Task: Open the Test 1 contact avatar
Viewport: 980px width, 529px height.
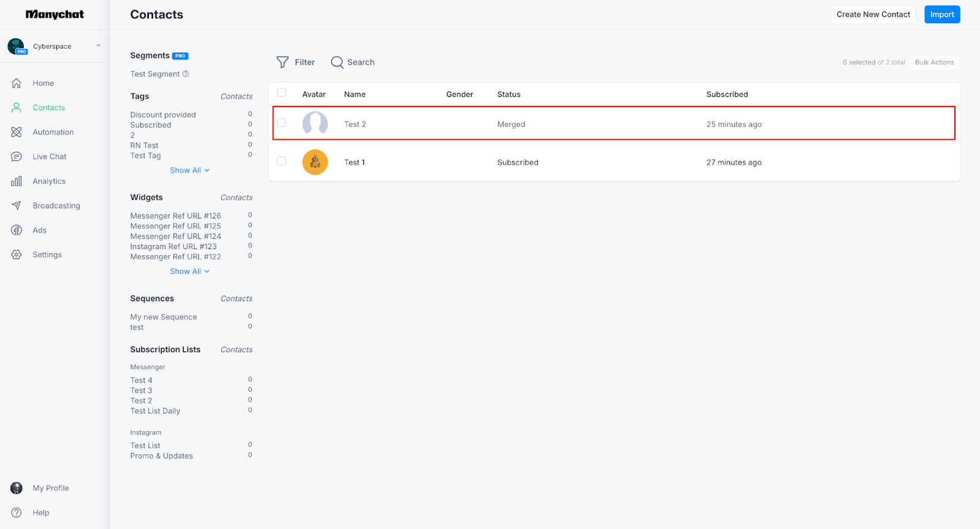Action: (315, 162)
